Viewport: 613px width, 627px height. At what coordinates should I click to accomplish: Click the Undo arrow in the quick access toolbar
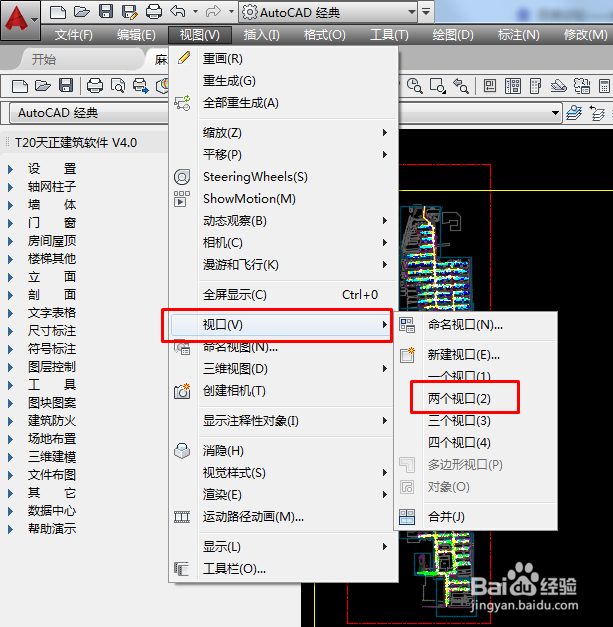178,12
